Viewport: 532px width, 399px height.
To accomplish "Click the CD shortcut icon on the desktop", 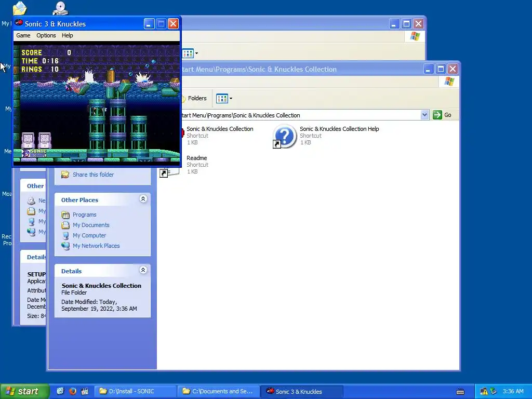I will [x=60, y=8].
